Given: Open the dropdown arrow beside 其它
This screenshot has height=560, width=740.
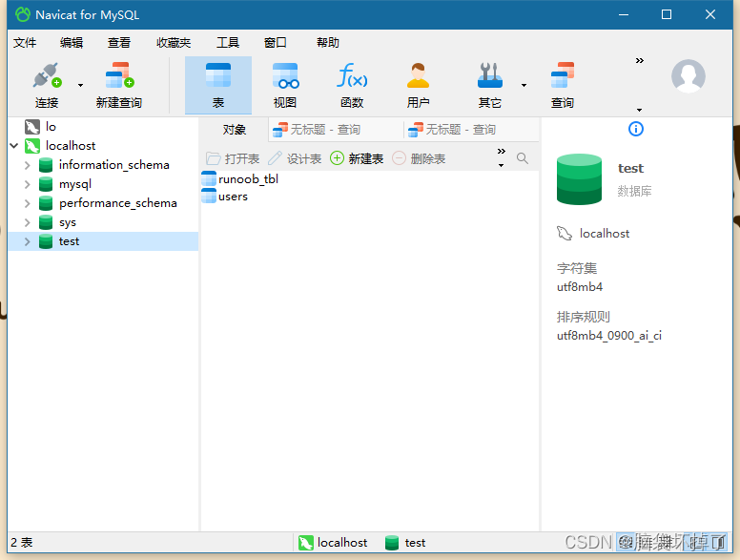Looking at the screenshot, I should pyautogui.click(x=524, y=86).
